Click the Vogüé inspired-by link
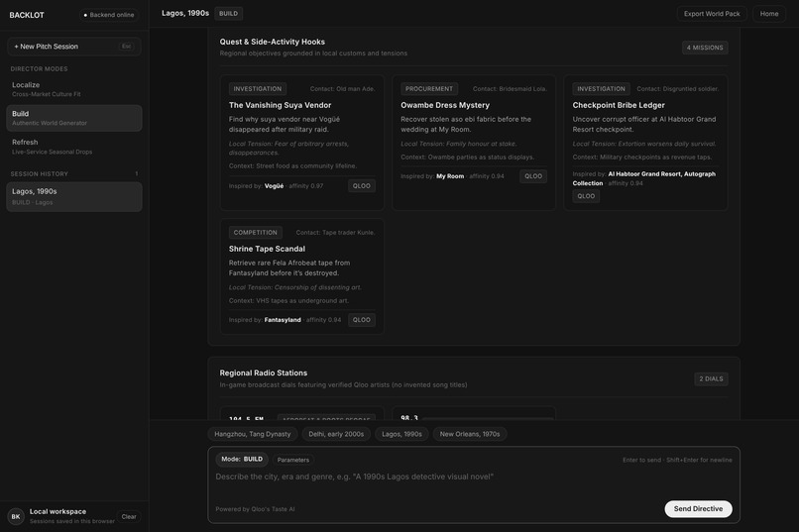Screen dimensions: 799x532 [x=275, y=186]
